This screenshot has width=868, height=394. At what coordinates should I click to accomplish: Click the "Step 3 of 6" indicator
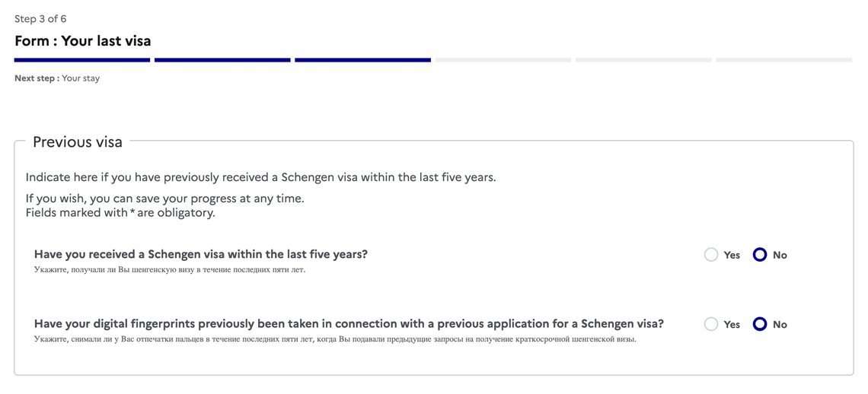pyautogui.click(x=40, y=19)
